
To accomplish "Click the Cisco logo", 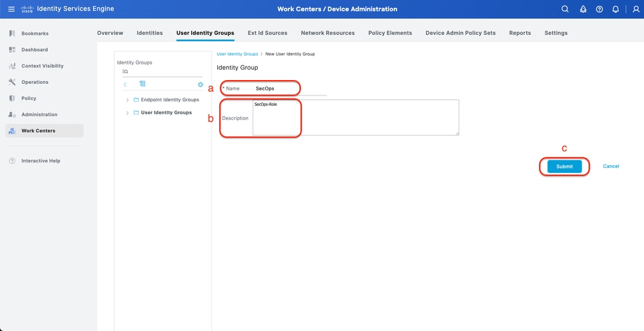I will pyautogui.click(x=26, y=9).
